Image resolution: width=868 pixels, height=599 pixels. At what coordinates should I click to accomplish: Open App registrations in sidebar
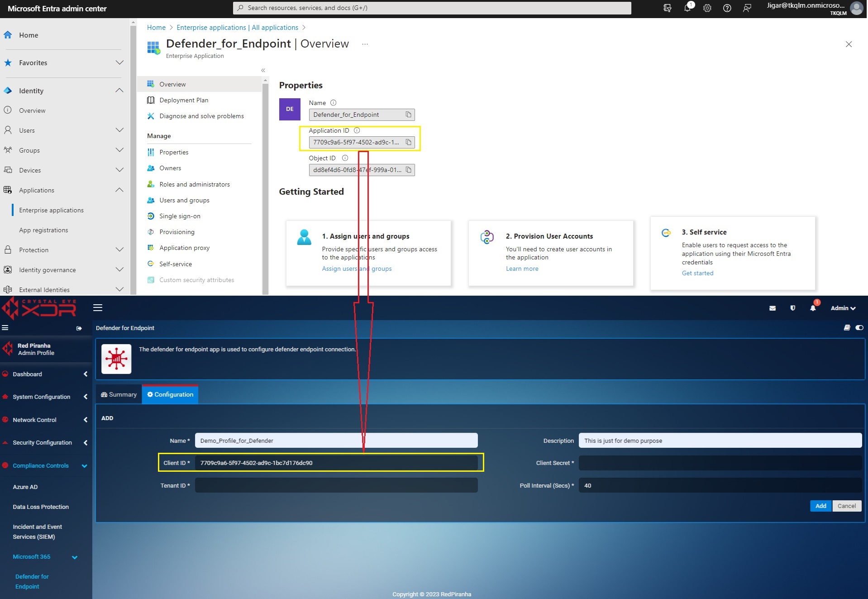(43, 230)
